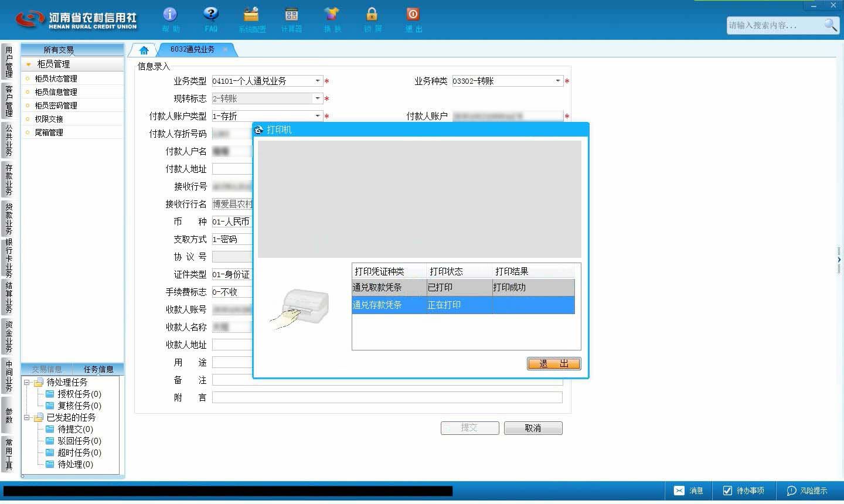
Task: Open 消息 messages envelope in status bar
Action: (x=688, y=491)
